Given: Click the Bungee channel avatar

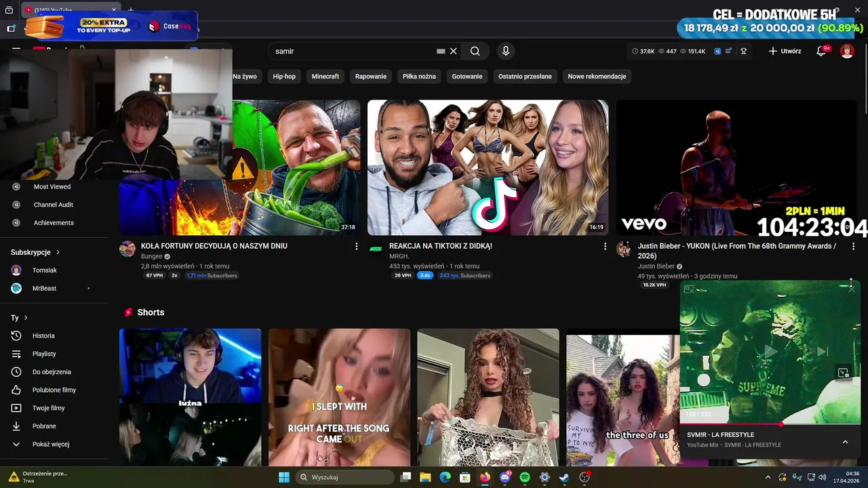Looking at the screenshot, I should tap(127, 249).
